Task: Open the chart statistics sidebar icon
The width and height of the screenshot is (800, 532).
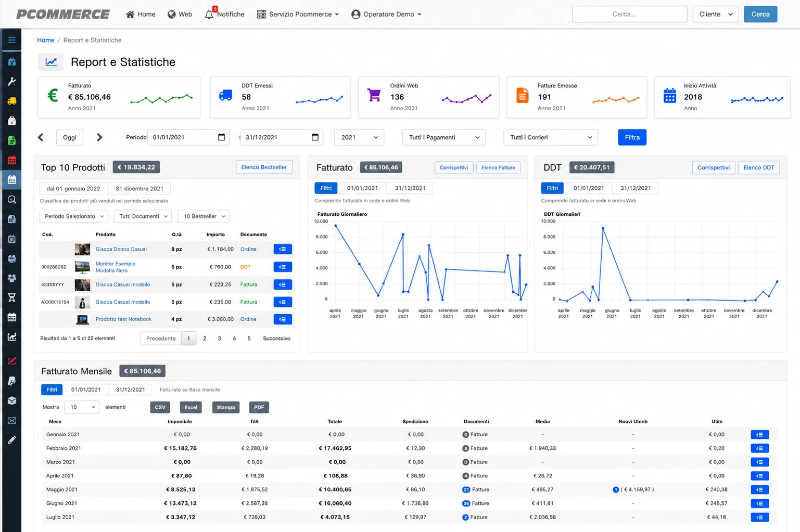Action: [11, 337]
